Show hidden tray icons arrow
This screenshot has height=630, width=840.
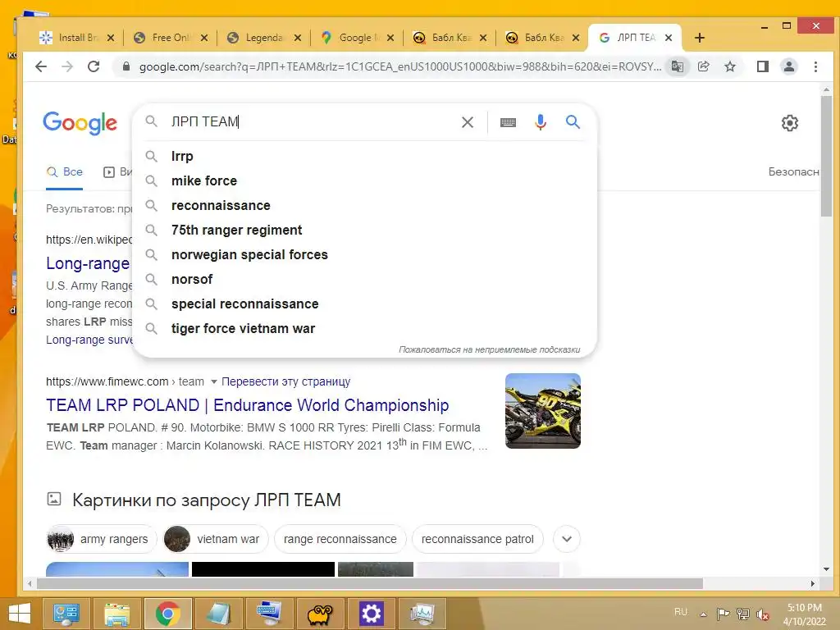[703, 614]
